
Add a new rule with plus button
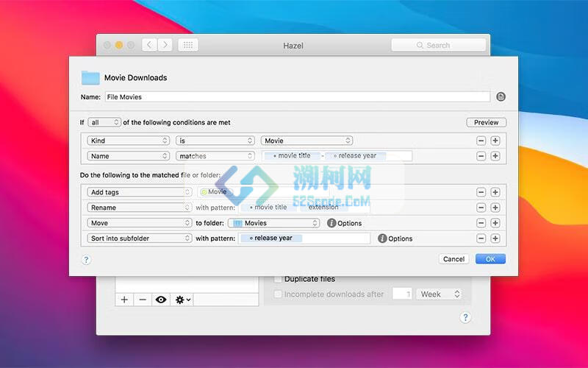point(124,300)
